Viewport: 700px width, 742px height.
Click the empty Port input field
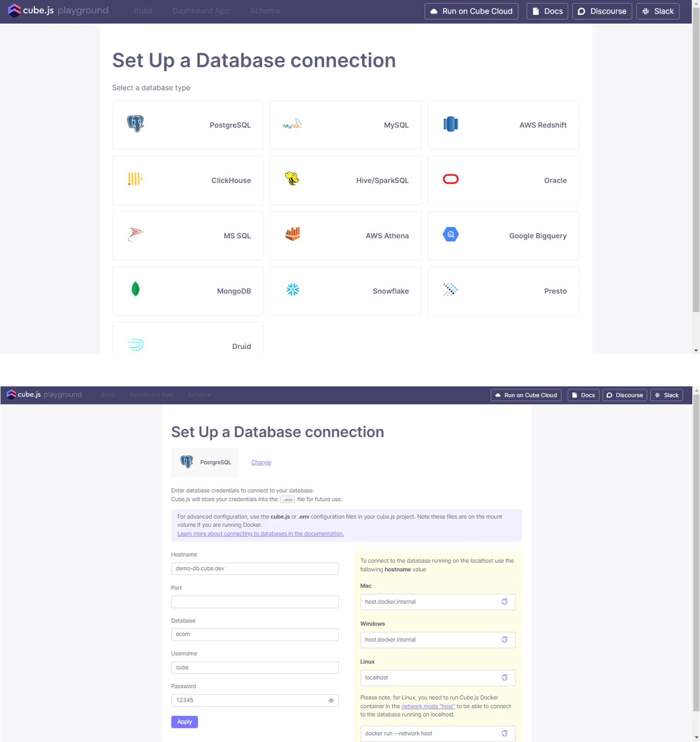coord(255,602)
